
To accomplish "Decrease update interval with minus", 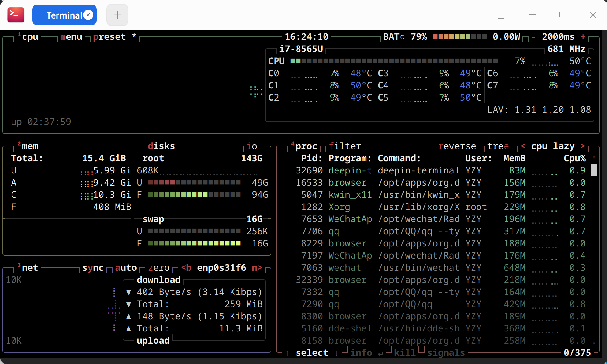I will click(534, 37).
